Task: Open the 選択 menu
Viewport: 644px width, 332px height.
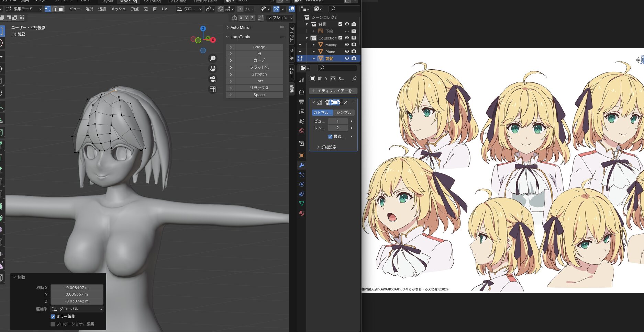Action: coord(89,9)
